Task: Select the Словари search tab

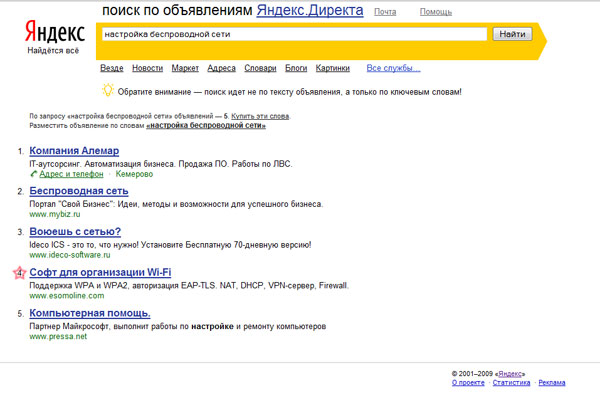Action: point(260,68)
